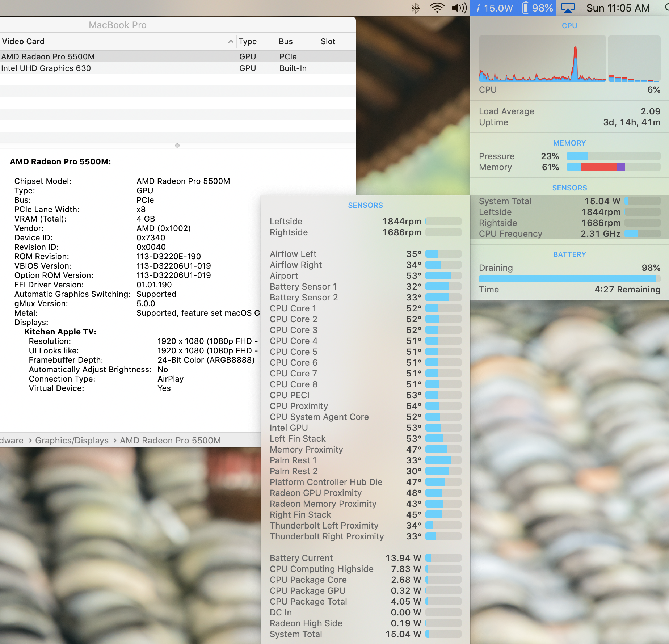Click the Radeon High Side 0.19 W row
This screenshot has height=644, width=669.
[x=365, y=623]
